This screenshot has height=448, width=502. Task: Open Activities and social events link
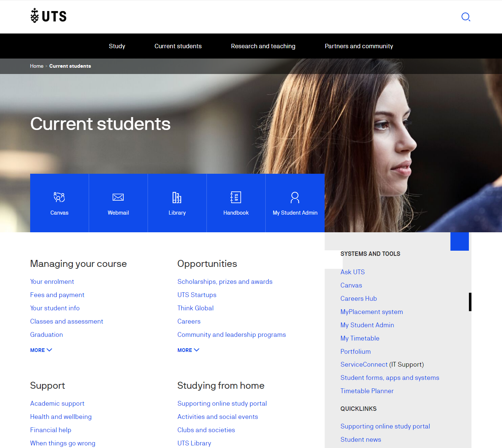218,417
